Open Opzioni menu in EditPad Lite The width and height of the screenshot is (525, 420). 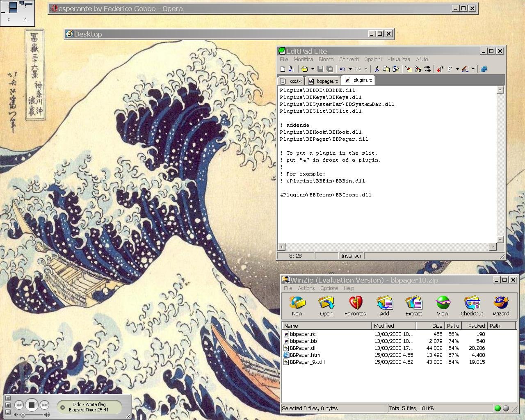click(x=373, y=59)
